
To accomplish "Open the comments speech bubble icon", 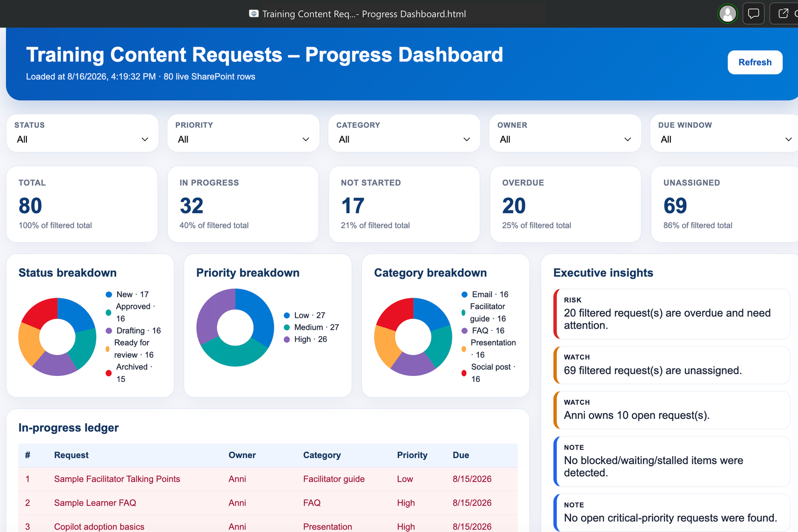I will coord(754,13).
